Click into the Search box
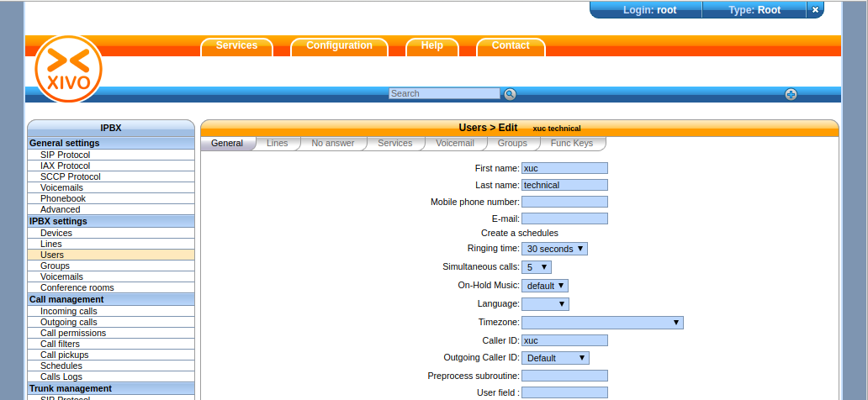868x400 pixels. pyautogui.click(x=444, y=94)
